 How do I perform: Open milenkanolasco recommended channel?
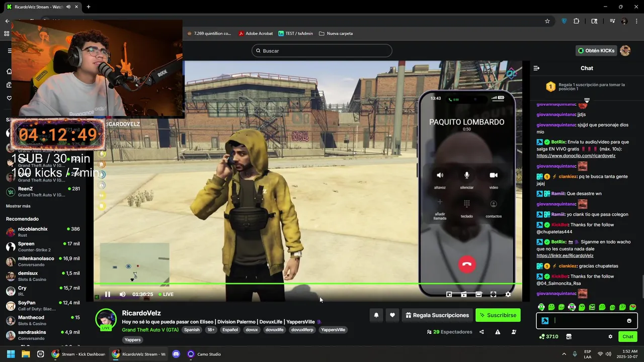43,261
